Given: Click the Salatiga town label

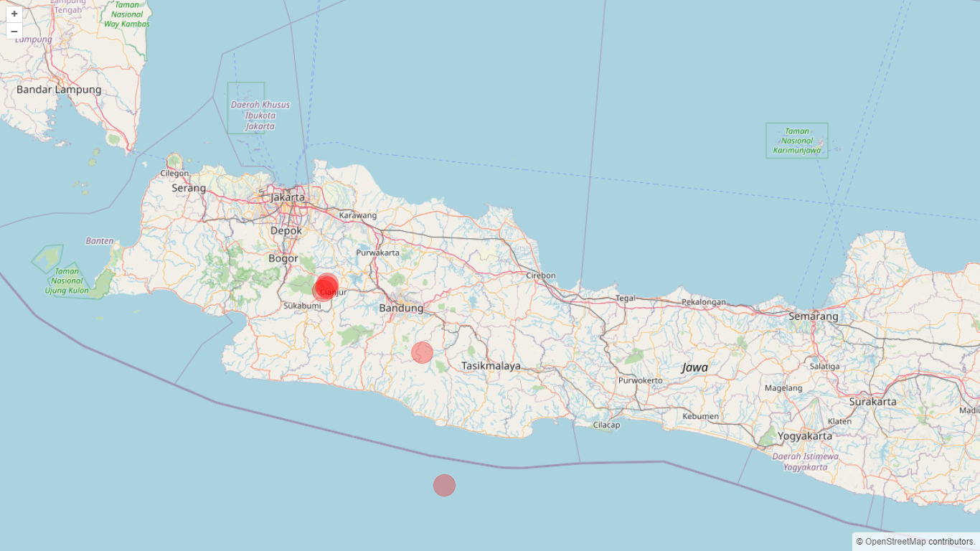Looking at the screenshot, I should (x=824, y=366).
